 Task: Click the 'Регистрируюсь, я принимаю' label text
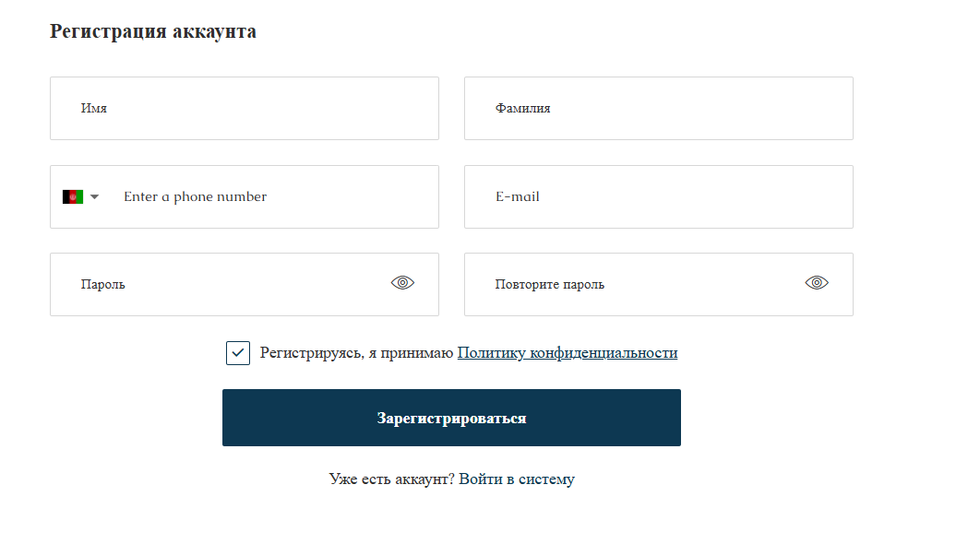(x=356, y=353)
